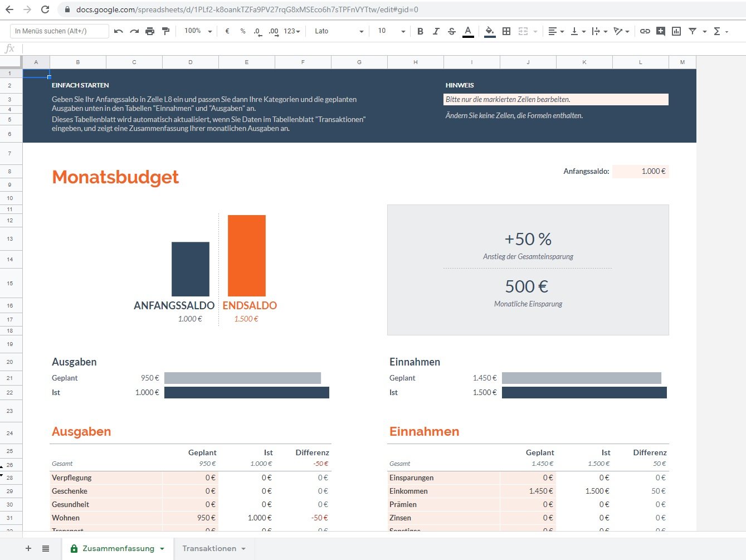Insert a chart

tap(676, 31)
